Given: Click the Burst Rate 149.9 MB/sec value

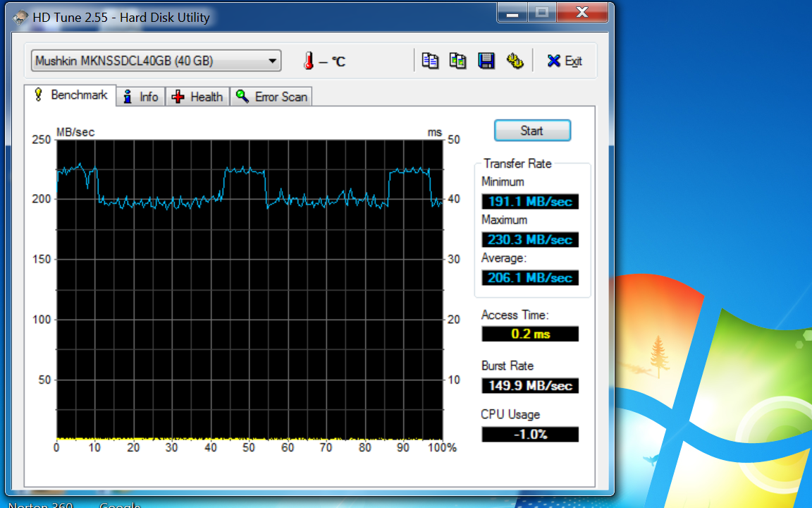Looking at the screenshot, I should pos(530,386).
